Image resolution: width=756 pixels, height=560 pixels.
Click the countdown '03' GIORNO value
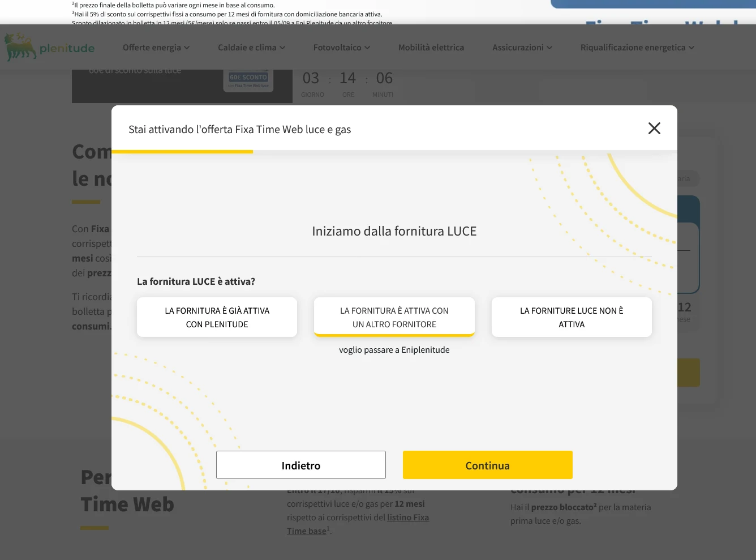click(311, 78)
